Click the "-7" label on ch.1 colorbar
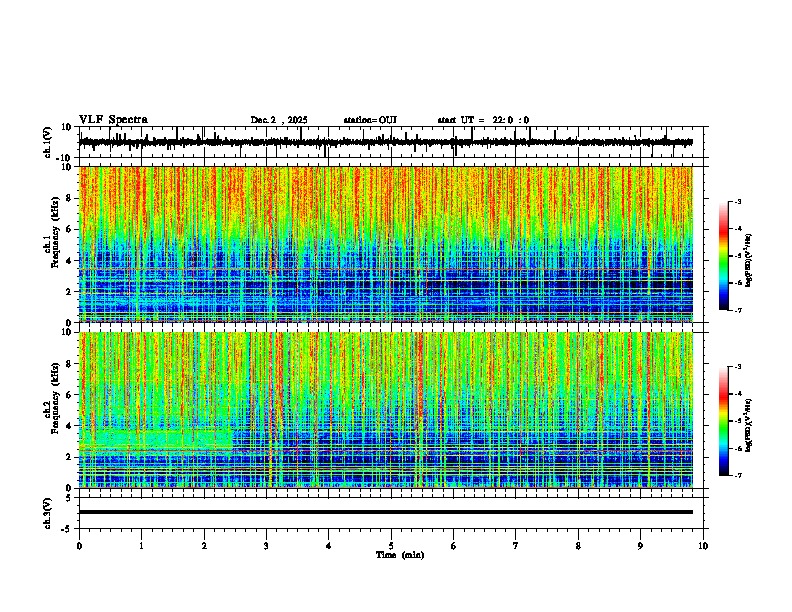 (737, 310)
